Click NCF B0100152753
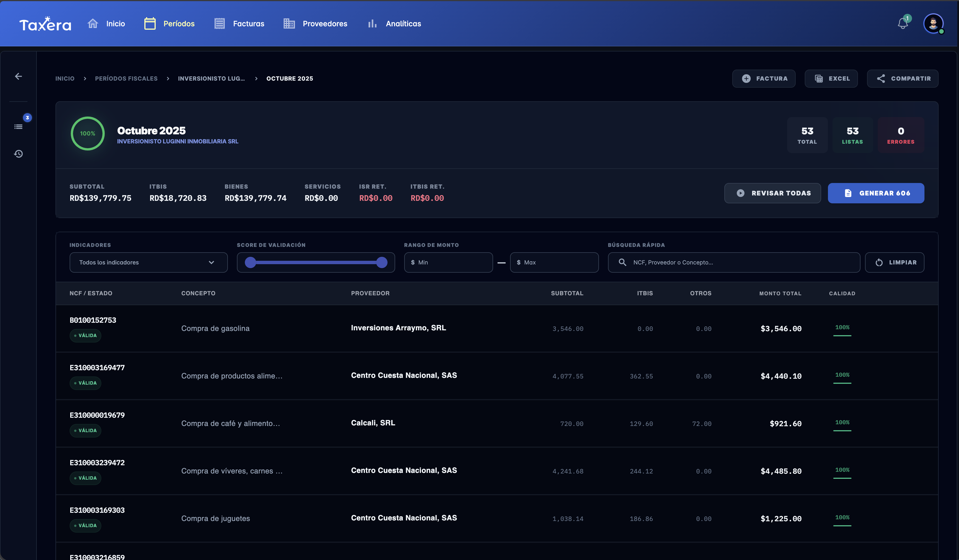The width and height of the screenshot is (959, 560). click(x=93, y=320)
